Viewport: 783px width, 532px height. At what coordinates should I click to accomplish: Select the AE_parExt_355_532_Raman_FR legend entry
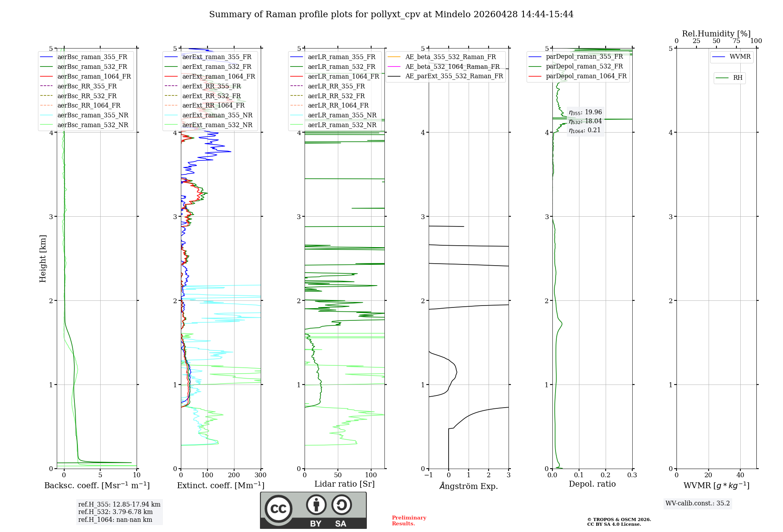coord(454,76)
